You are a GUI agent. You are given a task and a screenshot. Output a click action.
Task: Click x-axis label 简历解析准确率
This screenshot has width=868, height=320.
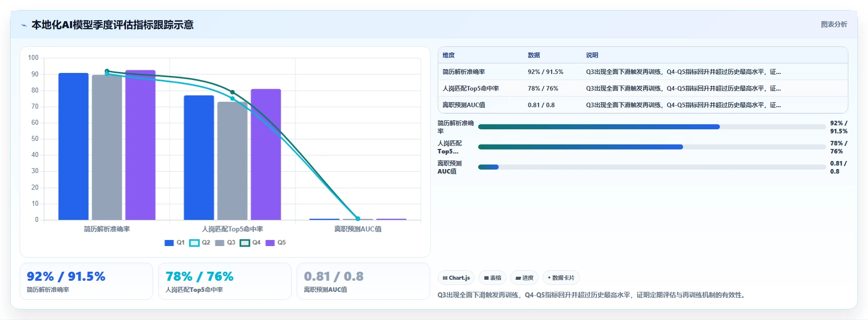(x=107, y=229)
